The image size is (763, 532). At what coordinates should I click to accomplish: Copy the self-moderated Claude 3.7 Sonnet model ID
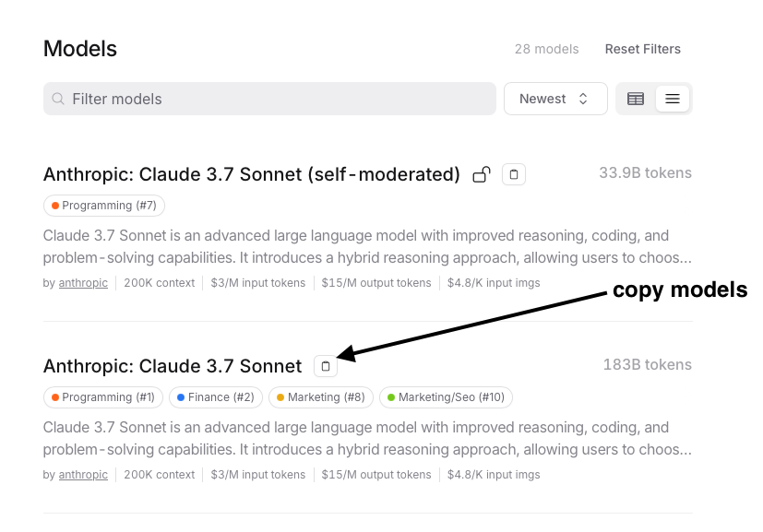514,174
